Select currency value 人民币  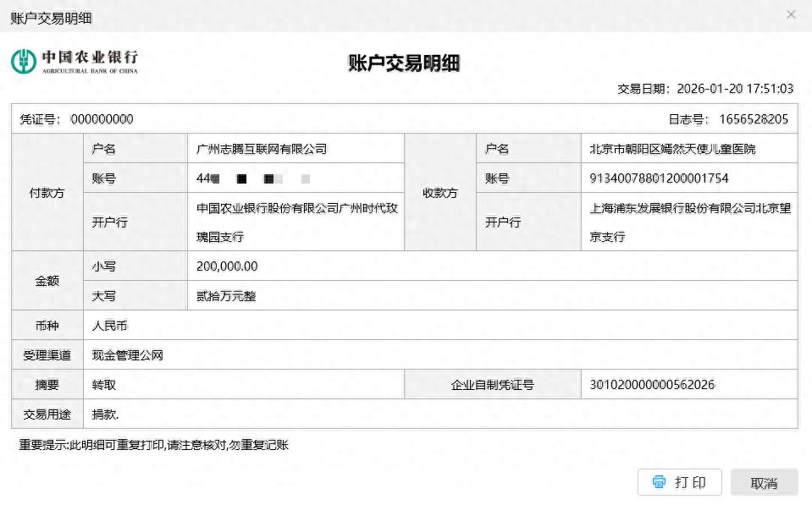[x=109, y=326]
